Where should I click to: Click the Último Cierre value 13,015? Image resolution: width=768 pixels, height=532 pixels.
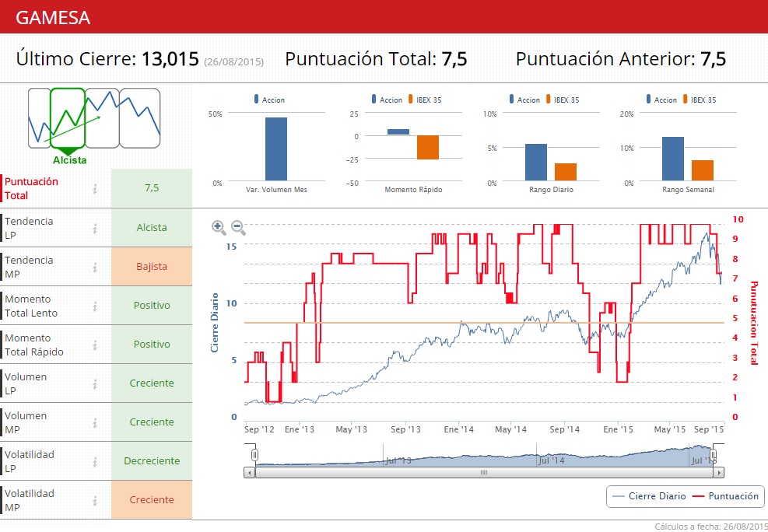(170, 59)
